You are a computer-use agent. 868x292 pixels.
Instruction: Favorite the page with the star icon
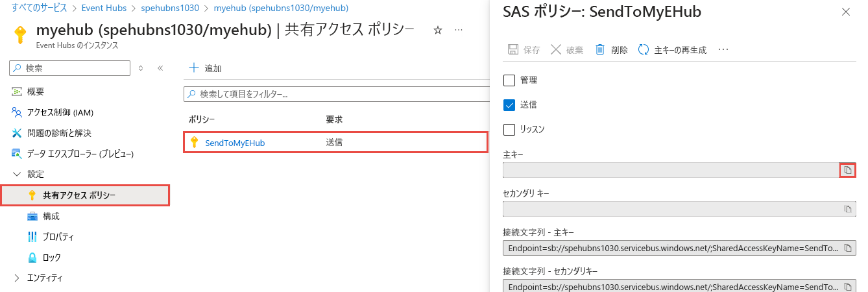tap(438, 30)
